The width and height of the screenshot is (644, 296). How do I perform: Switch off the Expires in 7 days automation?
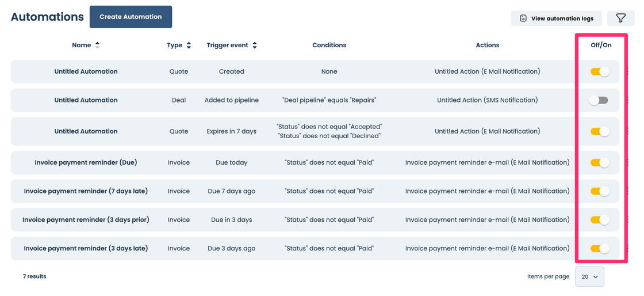599,131
